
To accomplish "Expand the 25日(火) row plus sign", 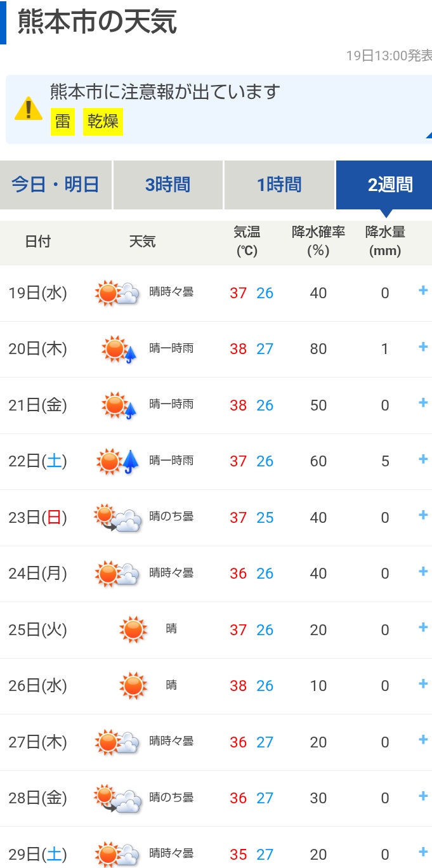I will tap(423, 627).
